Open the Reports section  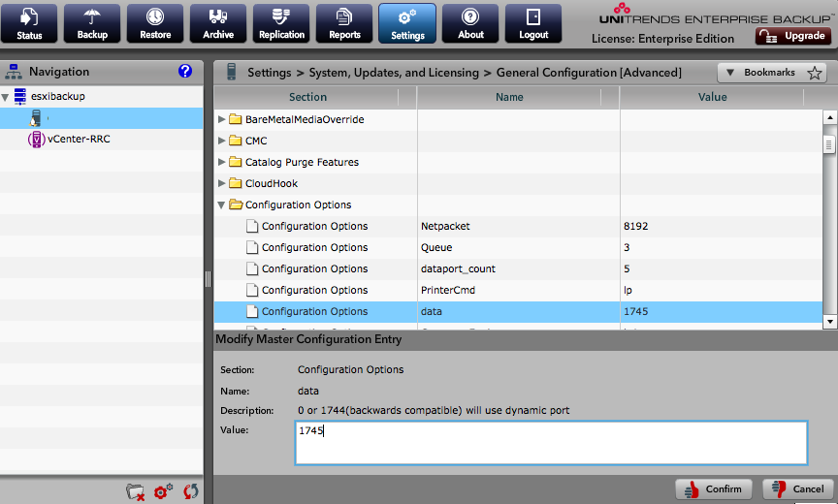[344, 23]
